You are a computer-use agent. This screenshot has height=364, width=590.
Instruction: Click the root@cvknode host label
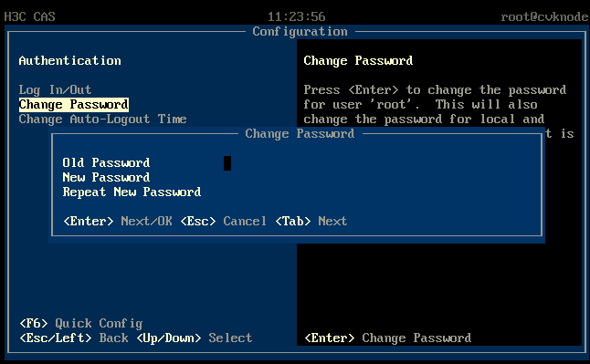pos(544,17)
